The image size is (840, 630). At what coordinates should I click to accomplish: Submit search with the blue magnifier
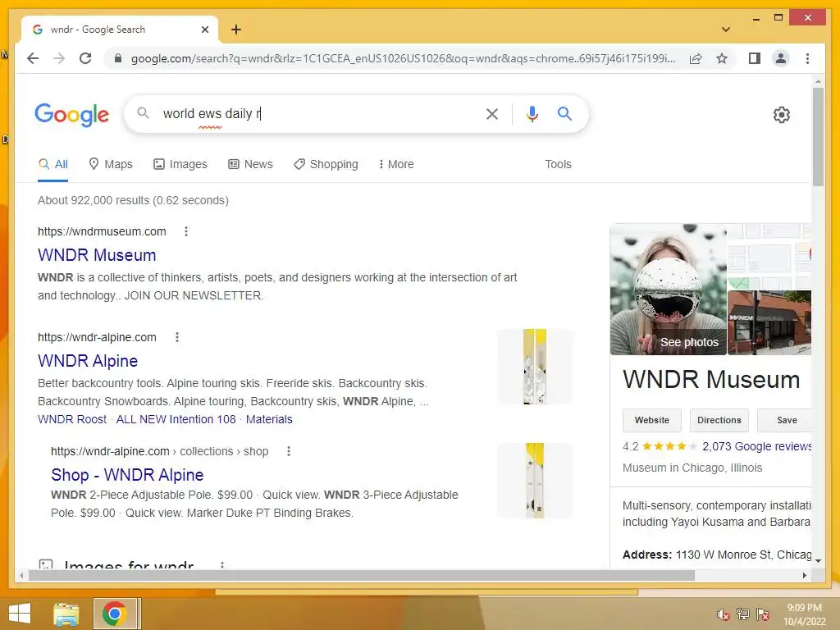(564, 113)
